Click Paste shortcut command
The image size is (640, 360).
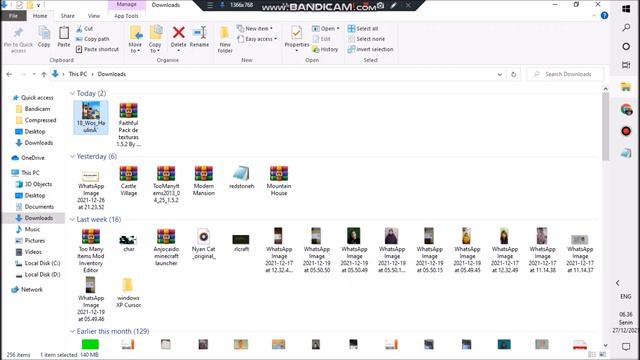click(x=98, y=49)
